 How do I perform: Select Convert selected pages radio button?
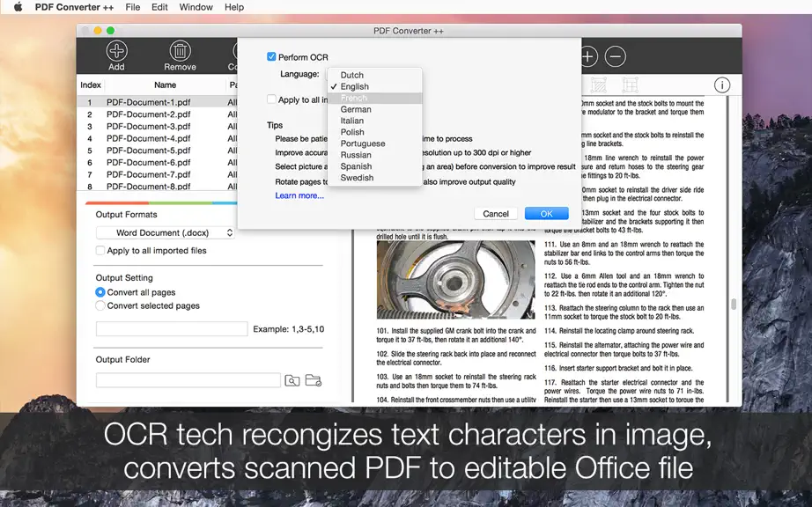point(100,305)
